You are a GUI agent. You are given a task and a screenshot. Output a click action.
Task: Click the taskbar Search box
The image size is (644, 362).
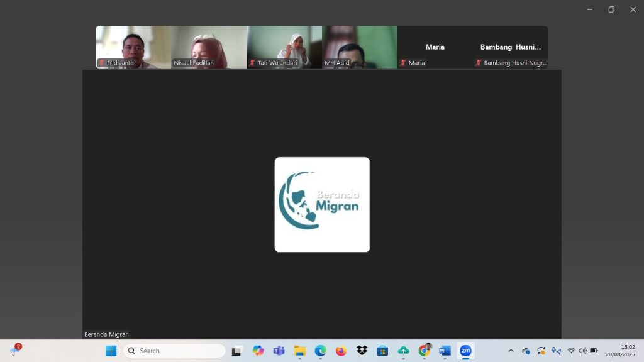click(174, 351)
